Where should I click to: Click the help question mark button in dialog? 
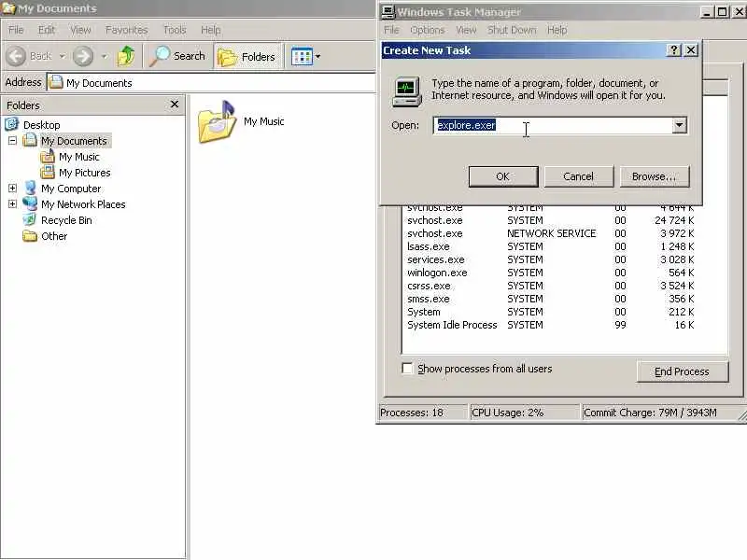point(673,50)
